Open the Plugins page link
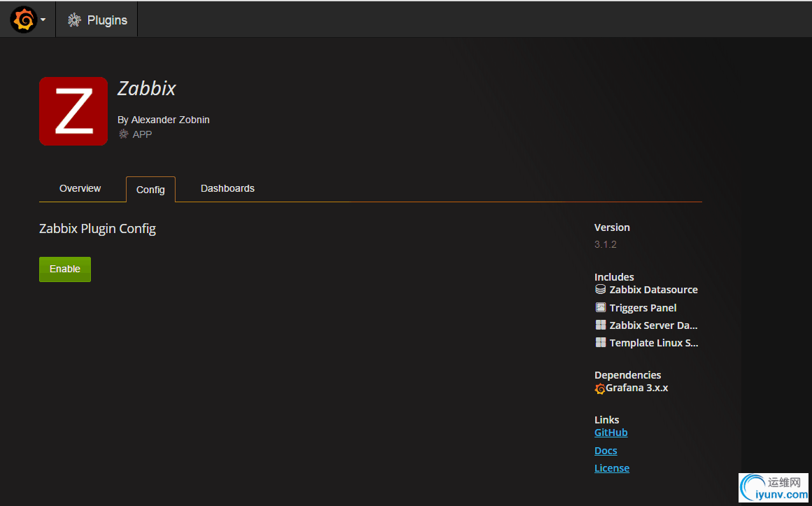 click(107, 20)
